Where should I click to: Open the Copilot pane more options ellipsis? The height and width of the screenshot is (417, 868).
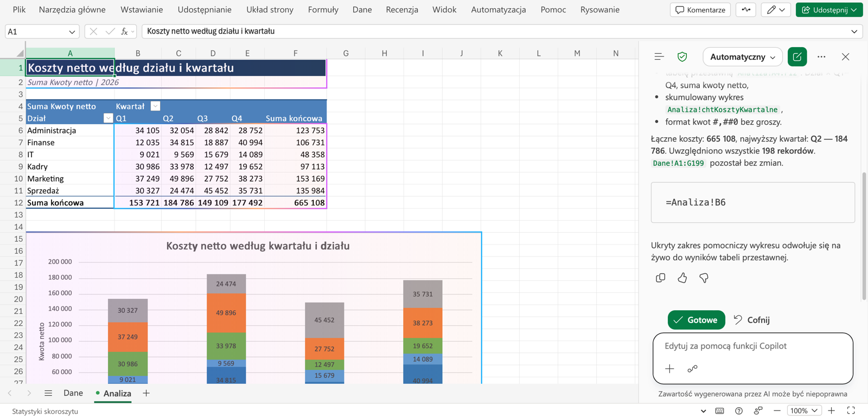pyautogui.click(x=821, y=57)
